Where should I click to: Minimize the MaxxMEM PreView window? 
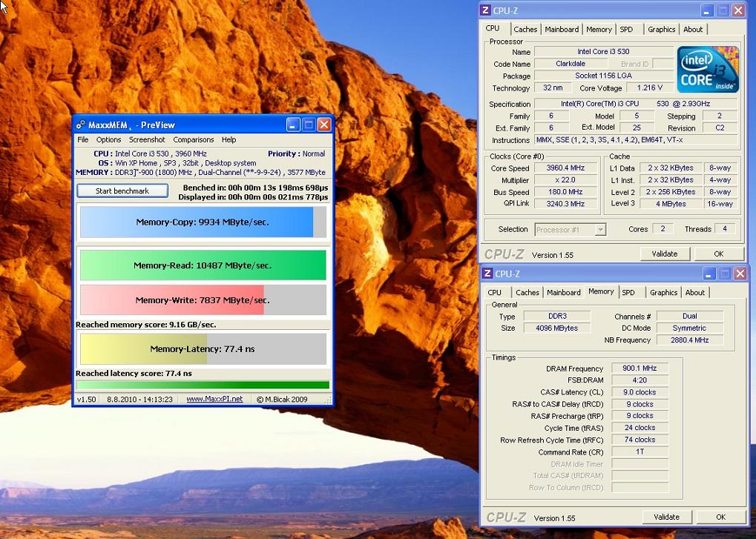pyautogui.click(x=293, y=125)
